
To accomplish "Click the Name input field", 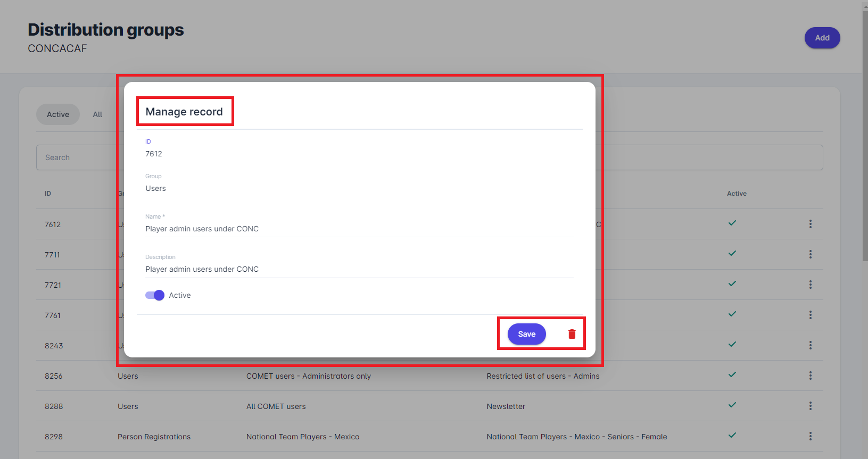I will pyautogui.click(x=359, y=229).
